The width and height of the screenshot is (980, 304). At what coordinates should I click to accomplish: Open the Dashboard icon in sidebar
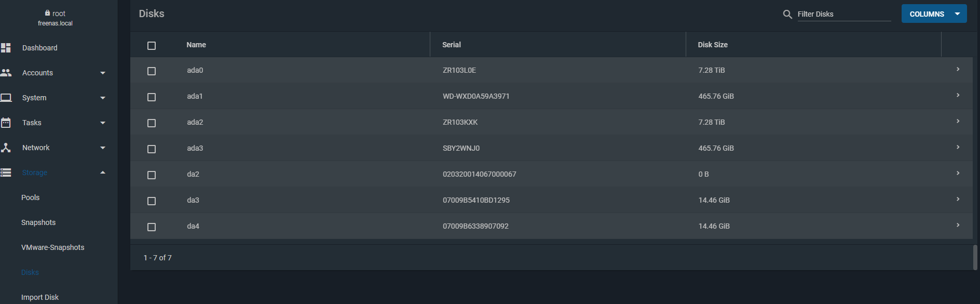click(x=6, y=48)
